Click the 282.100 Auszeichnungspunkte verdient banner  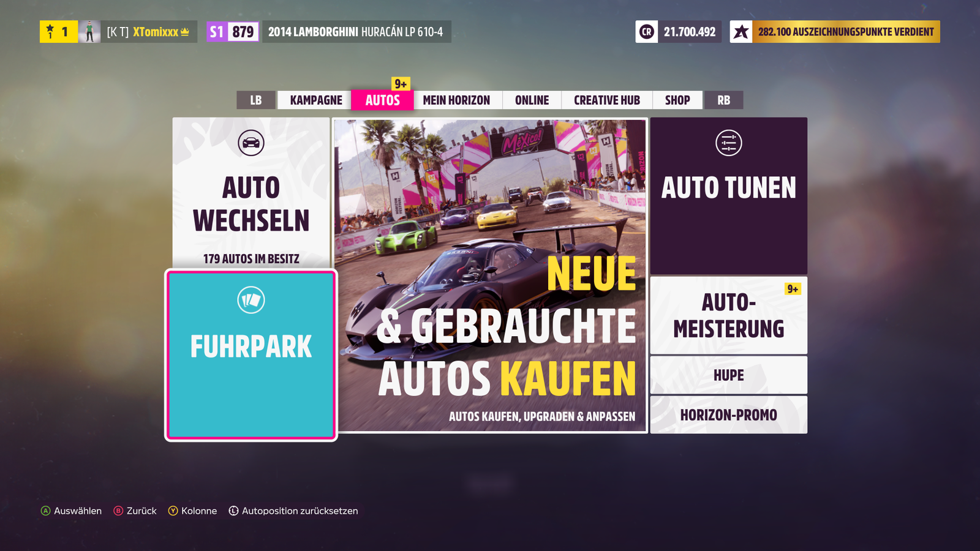(846, 32)
